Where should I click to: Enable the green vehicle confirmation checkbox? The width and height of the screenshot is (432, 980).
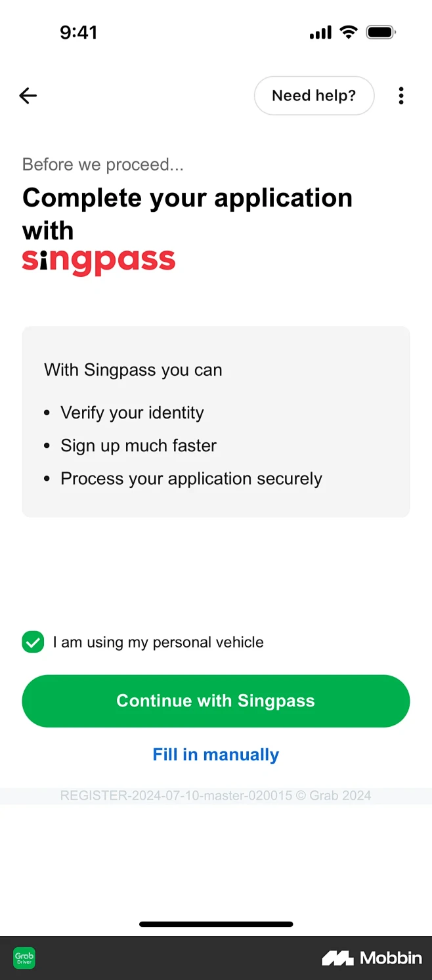pos(33,642)
